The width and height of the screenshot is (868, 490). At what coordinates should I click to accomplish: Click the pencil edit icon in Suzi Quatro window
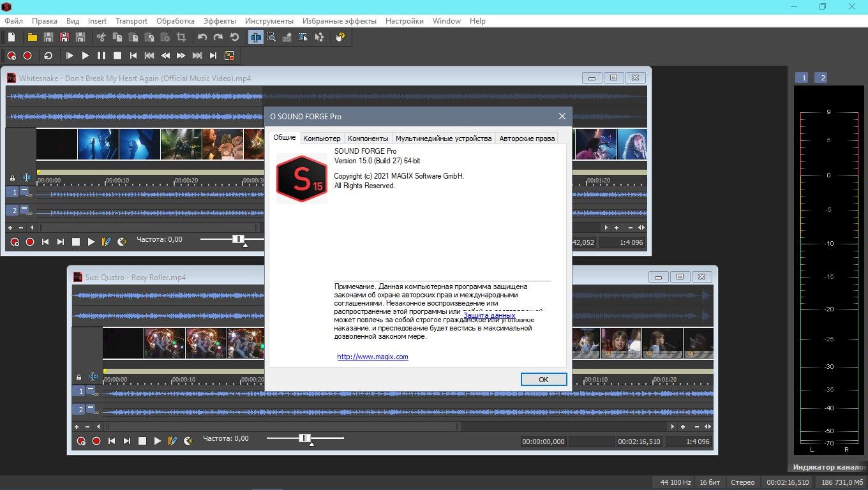point(172,441)
